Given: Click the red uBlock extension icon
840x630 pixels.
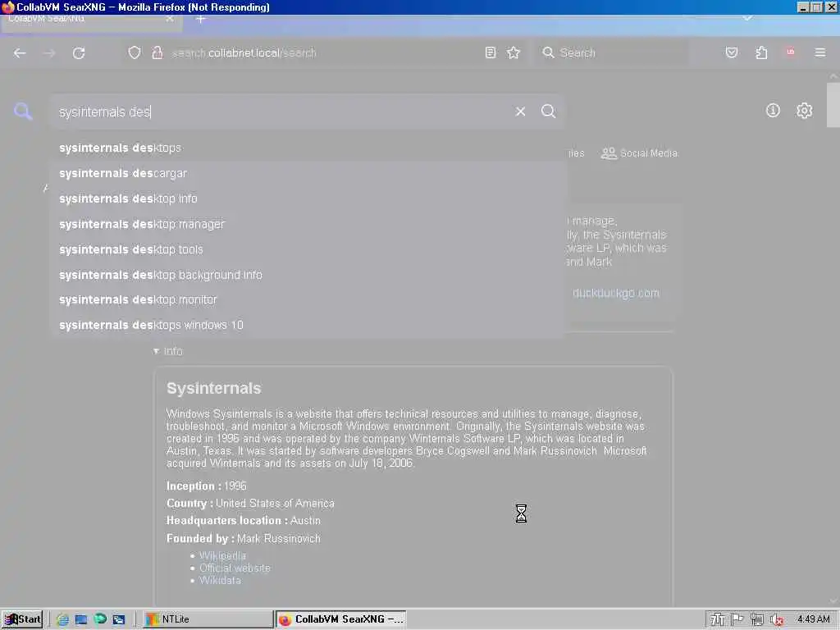Looking at the screenshot, I should pos(790,52).
